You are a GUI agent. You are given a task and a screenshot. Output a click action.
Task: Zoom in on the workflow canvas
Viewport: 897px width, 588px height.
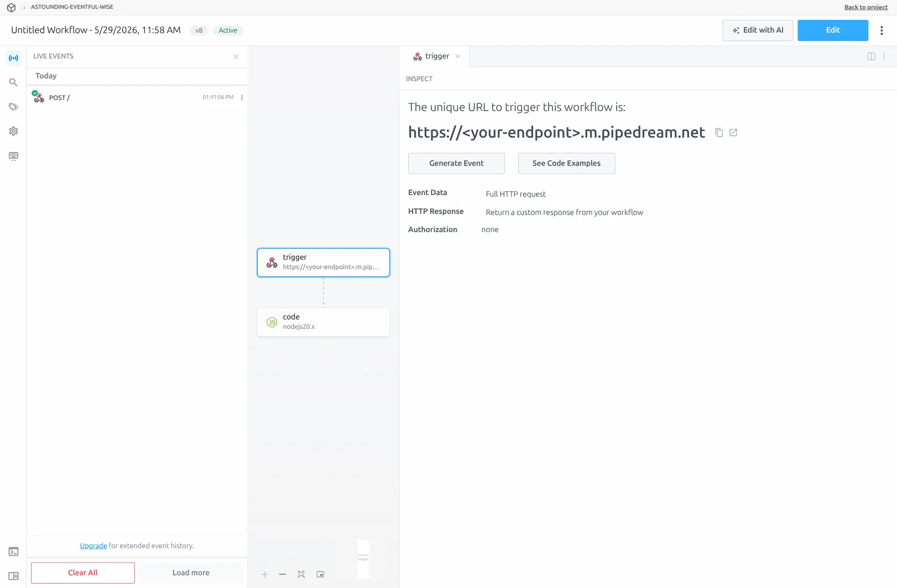(264, 575)
